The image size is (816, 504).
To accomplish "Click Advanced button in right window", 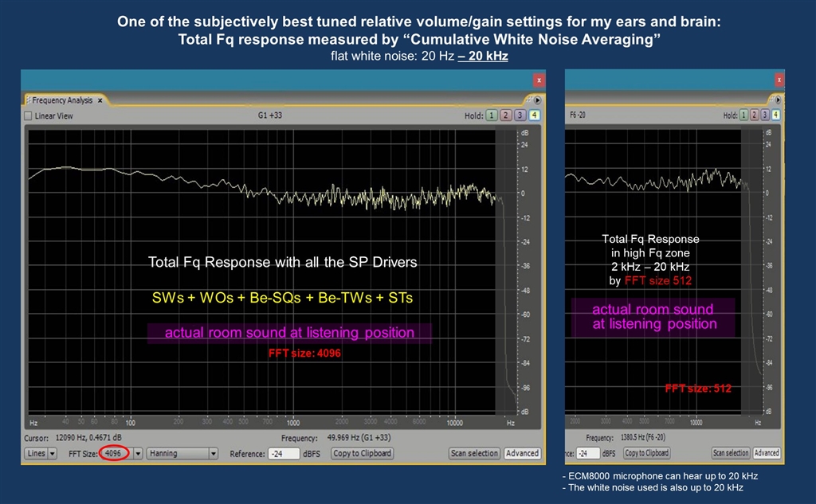I will (x=767, y=453).
